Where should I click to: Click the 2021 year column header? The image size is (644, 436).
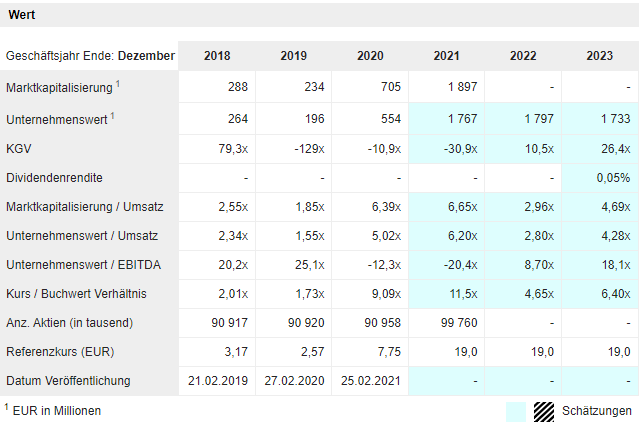point(447,56)
